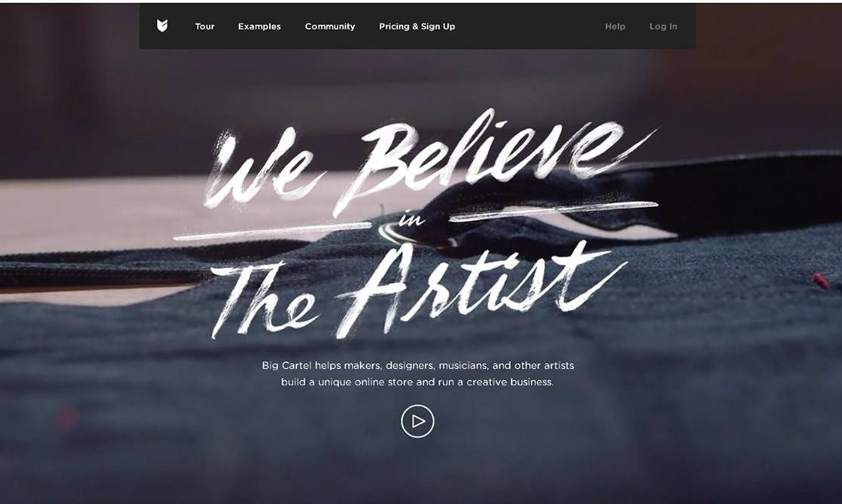
Task: Click the brush underline stroke right of "in"
Action: point(553,210)
